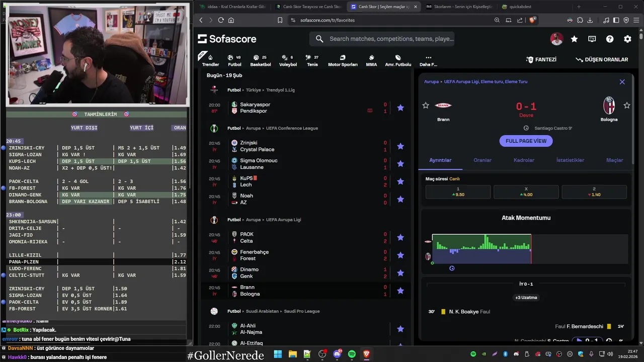Open Sofascore settings gear icon
Viewport: 644px width, 362px height.
627,39
